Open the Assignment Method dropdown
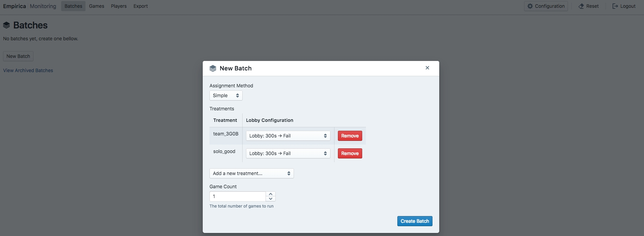Screen dimensions: 644x236 [x=226, y=95]
